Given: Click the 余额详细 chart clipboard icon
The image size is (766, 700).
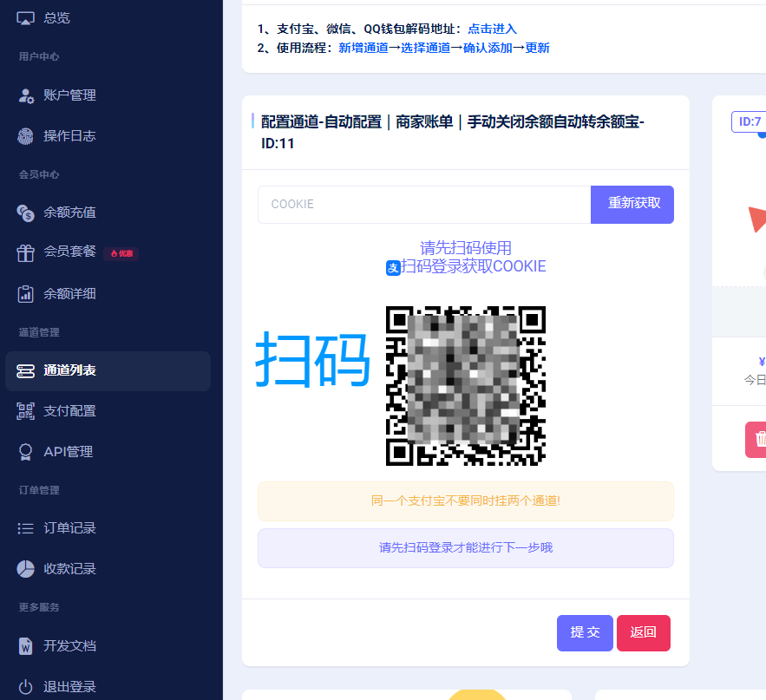Looking at the screenshot, I should (x=25, y=294).
